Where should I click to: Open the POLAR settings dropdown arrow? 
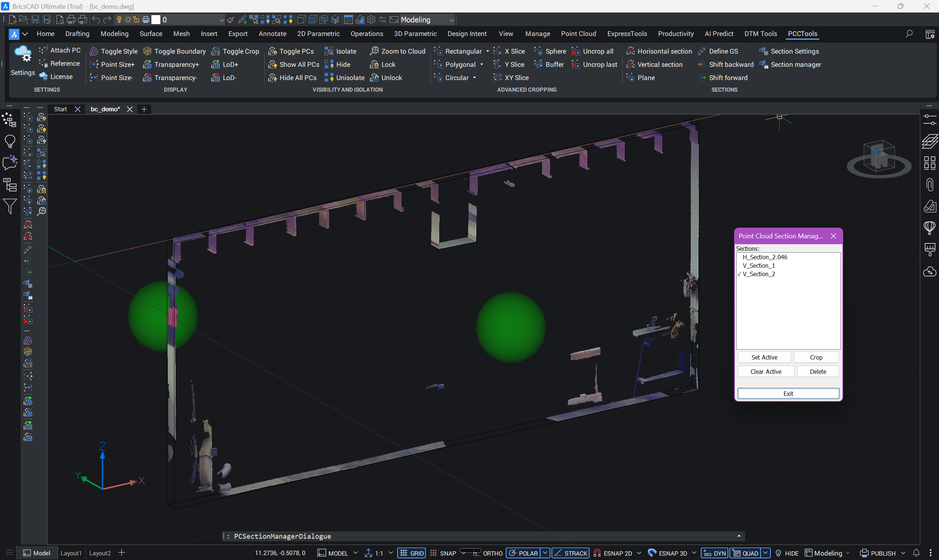(545, 553)
